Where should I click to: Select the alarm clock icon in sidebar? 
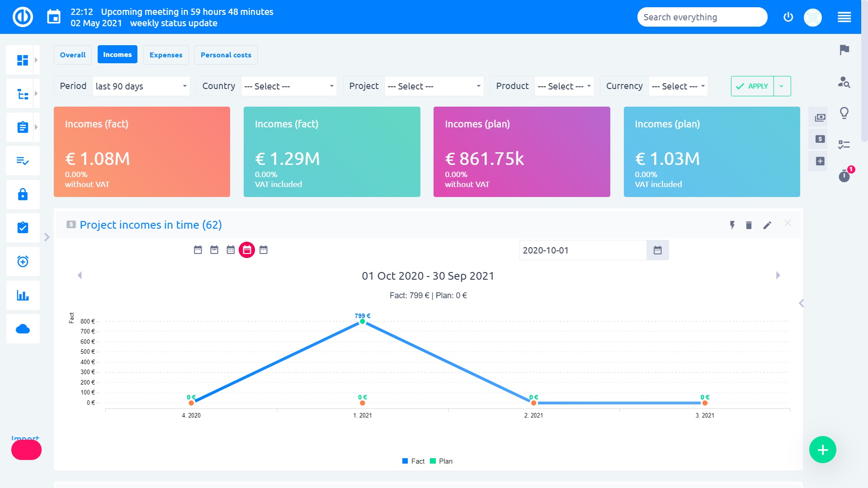tap(23, 261)
